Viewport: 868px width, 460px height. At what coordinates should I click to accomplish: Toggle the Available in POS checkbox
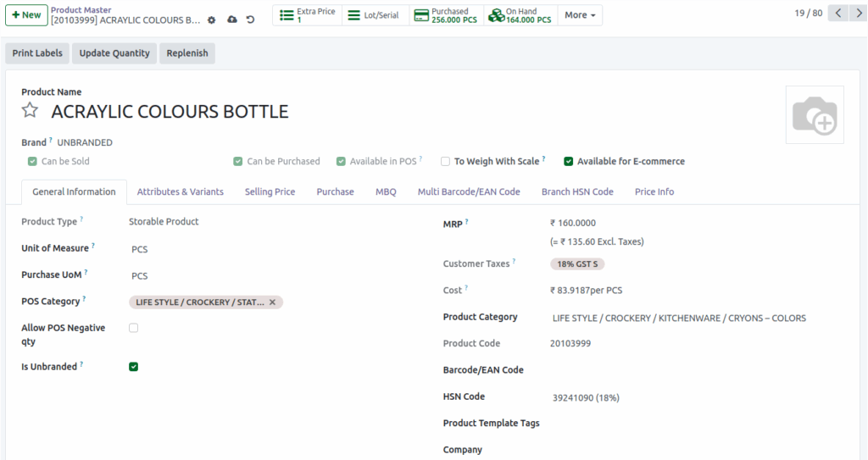click(341, 162)
